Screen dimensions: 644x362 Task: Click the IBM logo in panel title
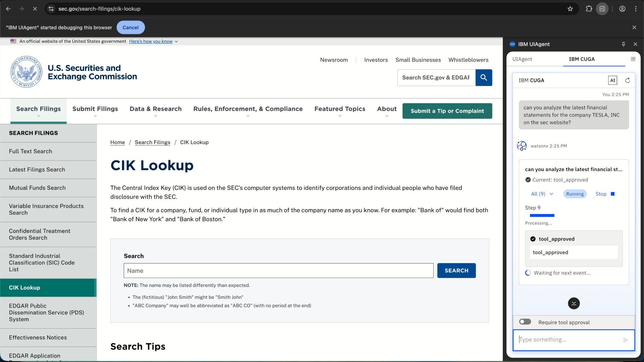(x=513, y=44)
